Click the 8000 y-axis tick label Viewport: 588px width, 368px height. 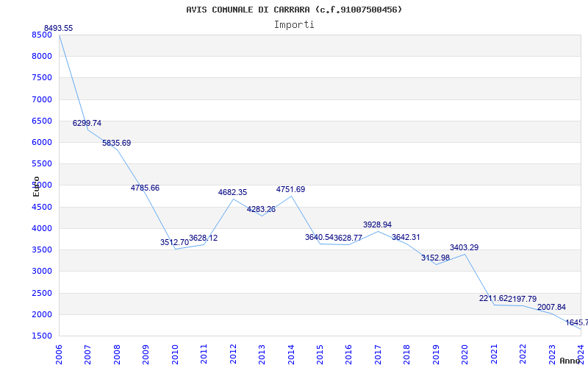click(x=42, y=57)
